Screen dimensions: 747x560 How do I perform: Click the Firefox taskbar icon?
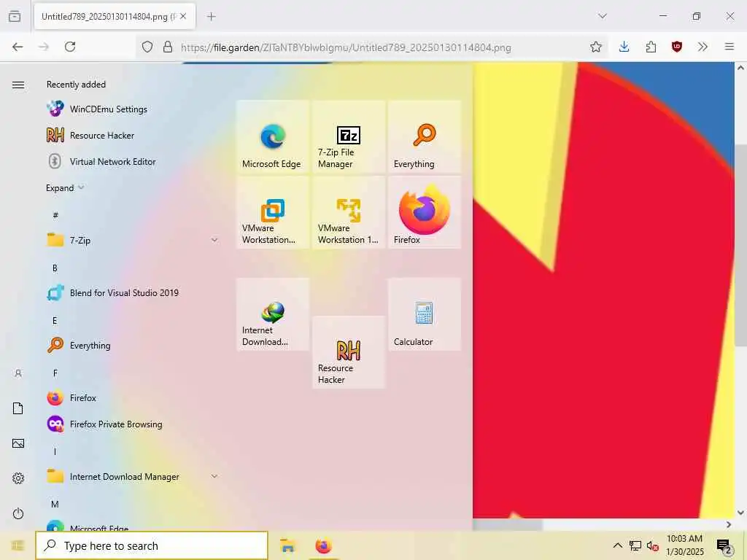point(323,545)
